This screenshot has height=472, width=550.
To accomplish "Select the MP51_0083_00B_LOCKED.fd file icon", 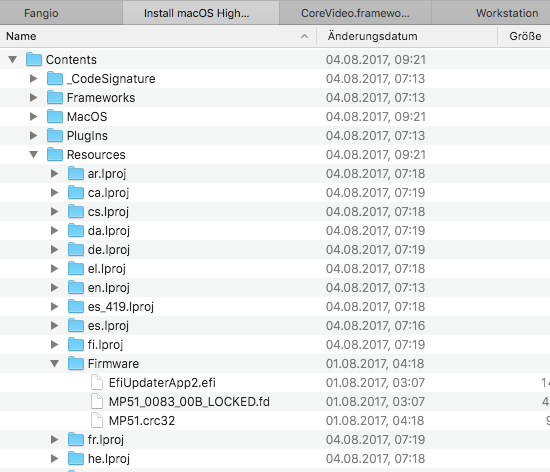I will pyautogui.click(x=97, y=402).
